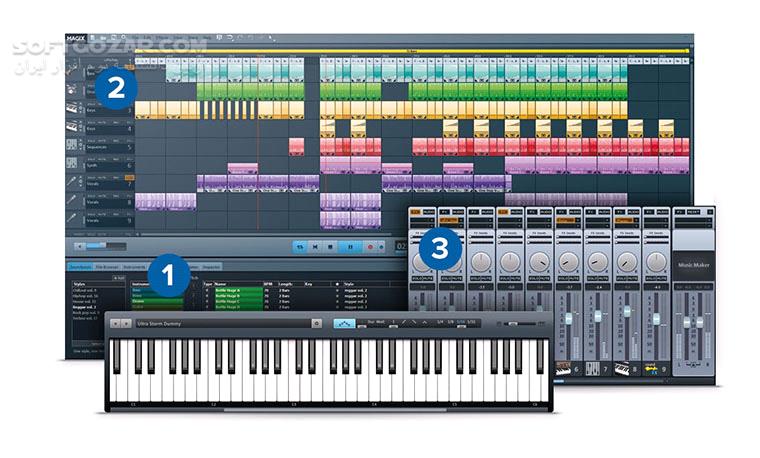
Task: Switch to the Soundpools tab
Action: click(80, 267)
